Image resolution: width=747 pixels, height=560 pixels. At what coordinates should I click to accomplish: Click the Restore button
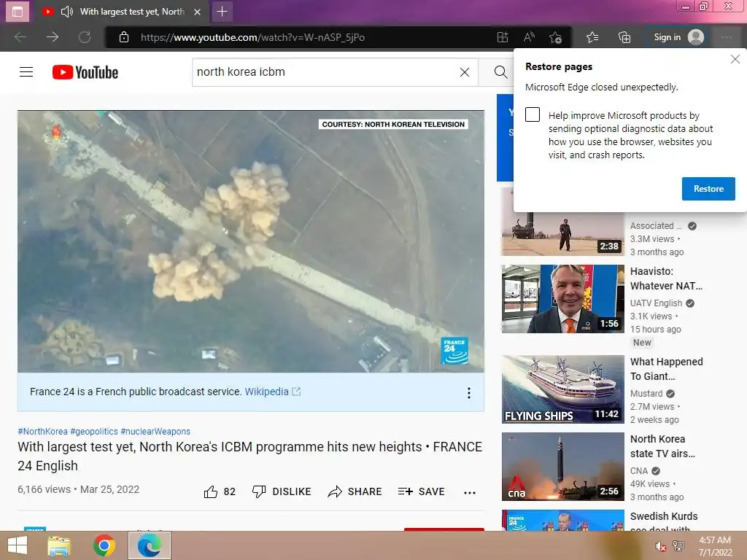click(708, 189)
